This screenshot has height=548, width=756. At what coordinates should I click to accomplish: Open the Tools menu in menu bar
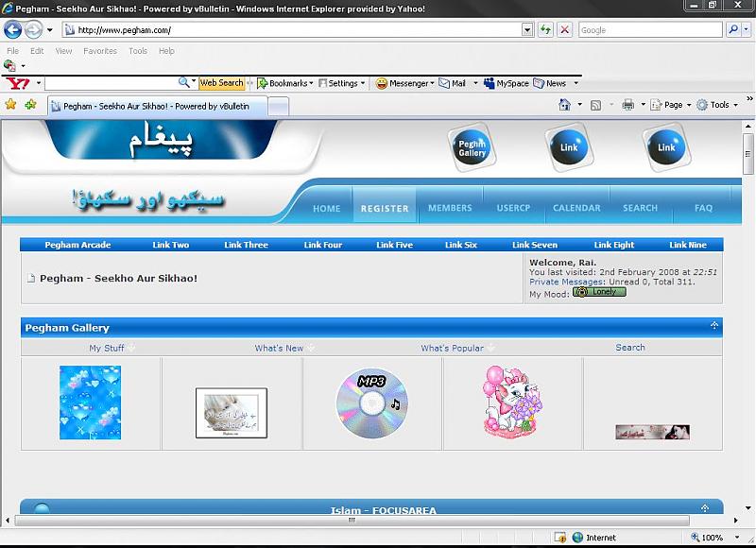pos(138,51)
